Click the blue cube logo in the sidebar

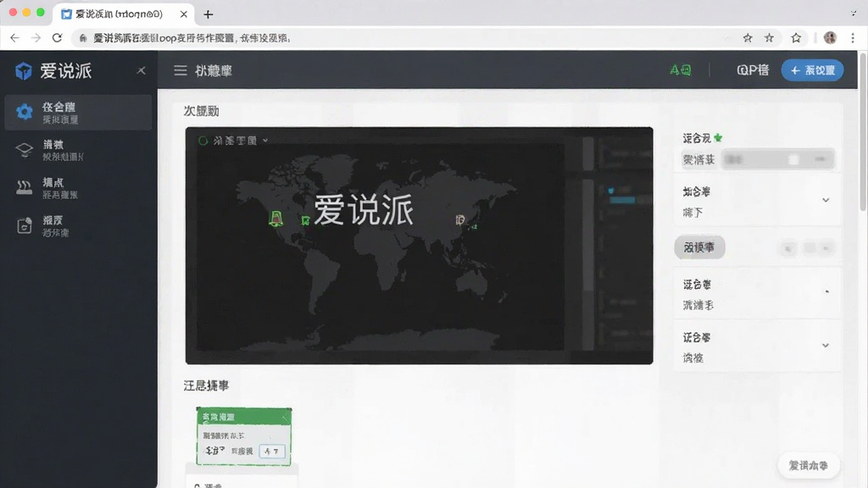(x=24, y=71)
